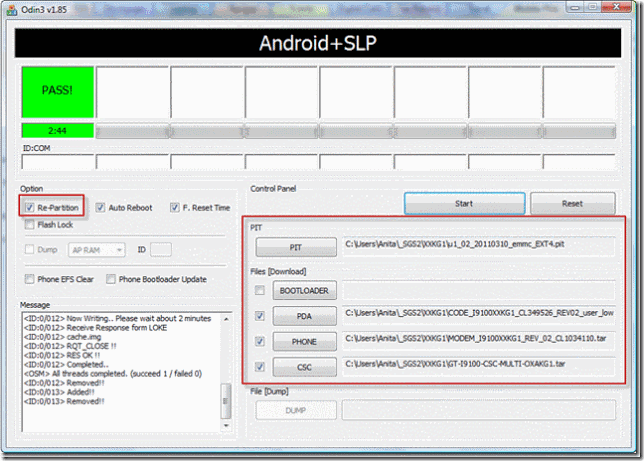
Task: Select log line 'RES OK !!'
Action: 62,355
